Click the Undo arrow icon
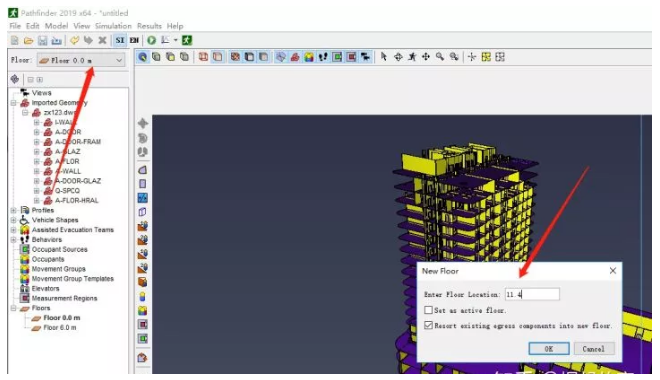The height and width of the screenshot is (380, 660). coord(75,40)
